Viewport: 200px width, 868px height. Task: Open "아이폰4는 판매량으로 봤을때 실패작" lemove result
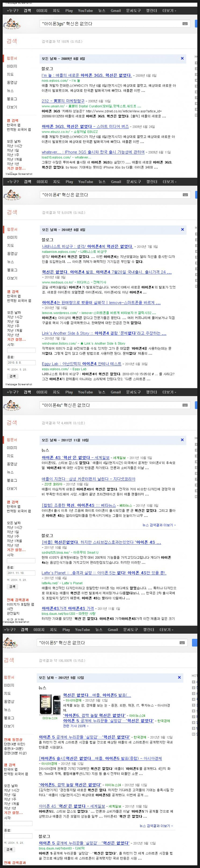(x=101, y=303)
